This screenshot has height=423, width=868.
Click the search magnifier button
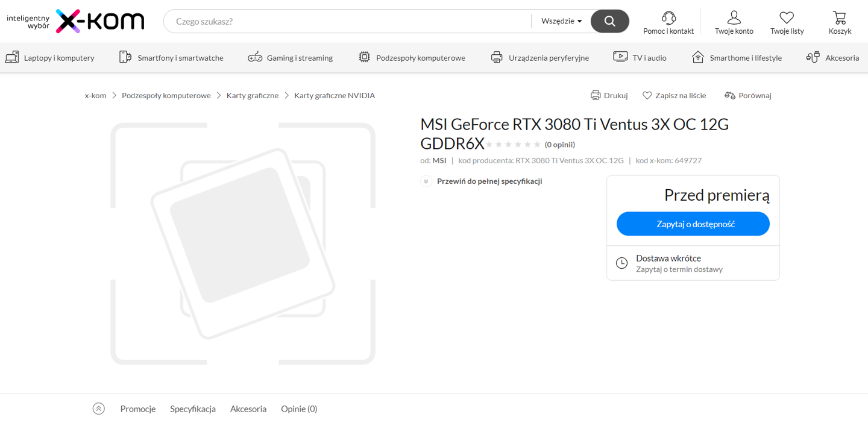(609, 21)
